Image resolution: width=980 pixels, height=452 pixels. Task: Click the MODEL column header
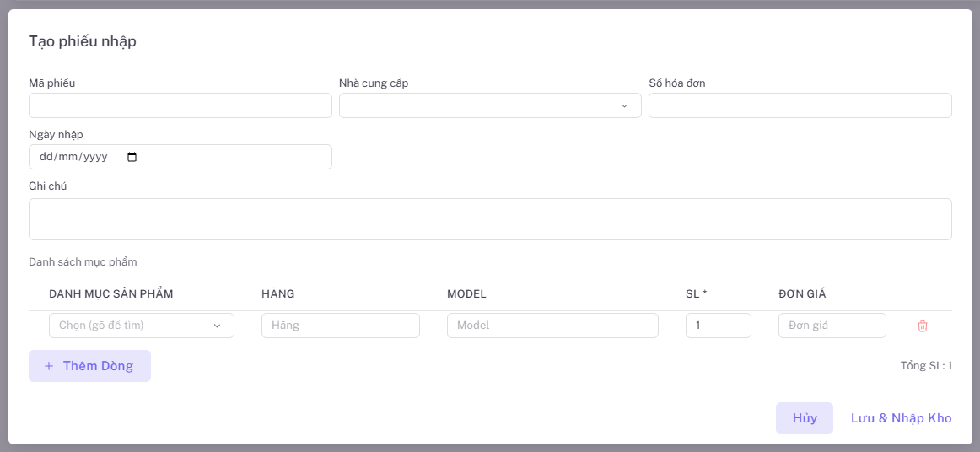(x=467, y=294)
